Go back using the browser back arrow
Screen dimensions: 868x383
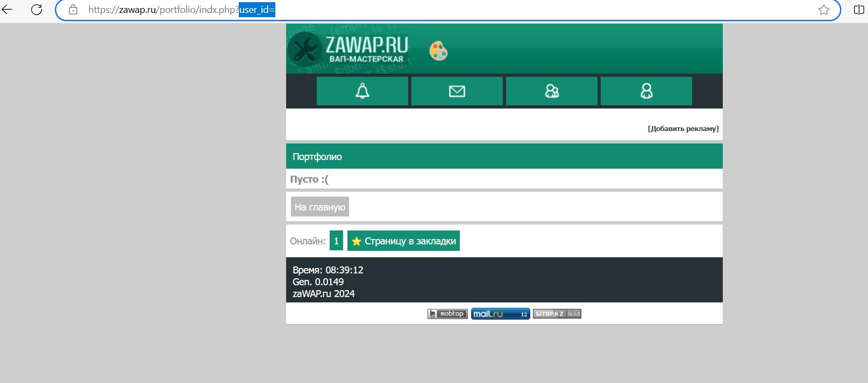8,10
